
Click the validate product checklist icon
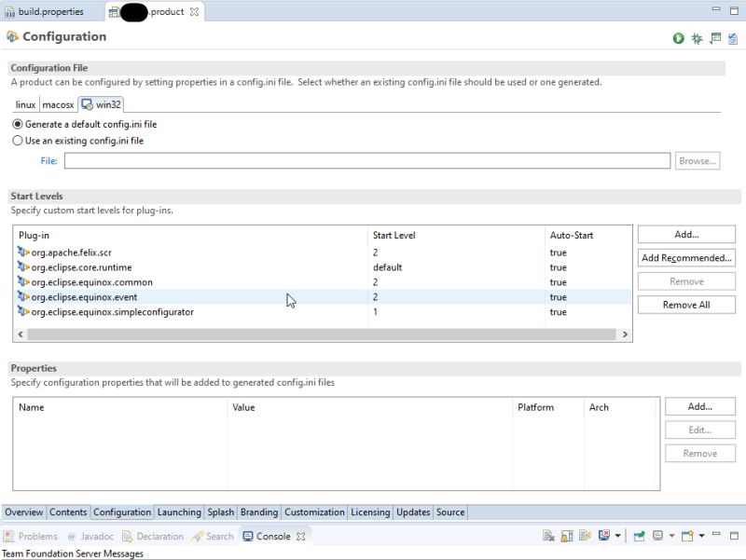tap(733, 38)
